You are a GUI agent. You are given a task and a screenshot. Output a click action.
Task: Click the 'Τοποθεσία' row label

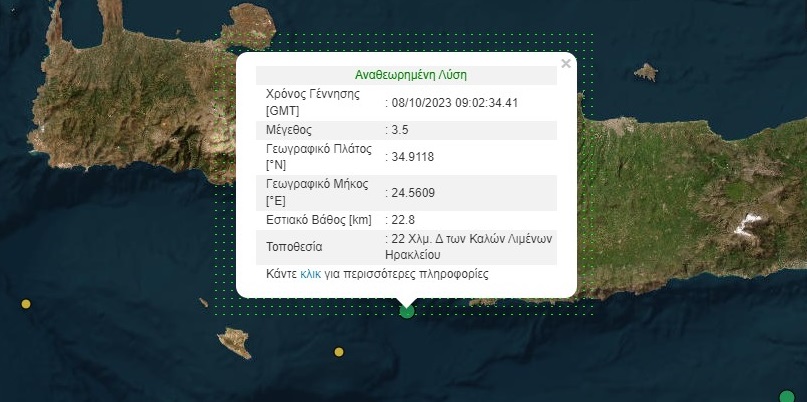(x=294, y=246)
